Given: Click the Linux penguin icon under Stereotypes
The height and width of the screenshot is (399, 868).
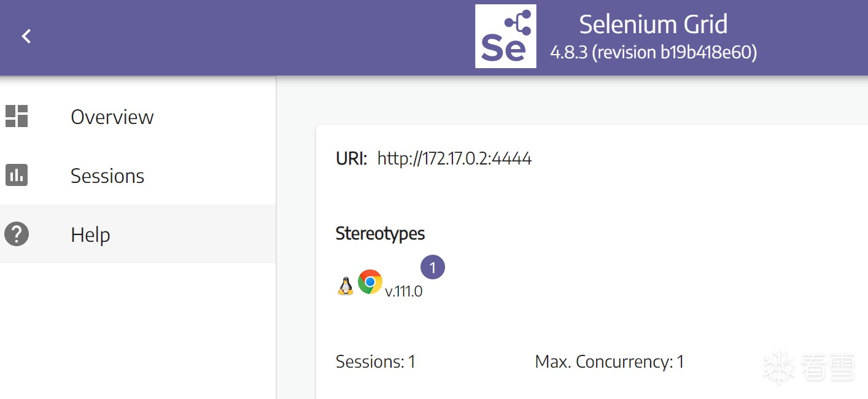Looking at the screenshot, I should 346,285.
